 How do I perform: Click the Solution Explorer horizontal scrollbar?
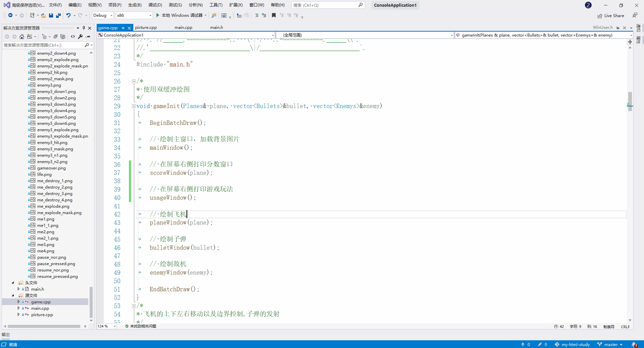coord(44,326)
